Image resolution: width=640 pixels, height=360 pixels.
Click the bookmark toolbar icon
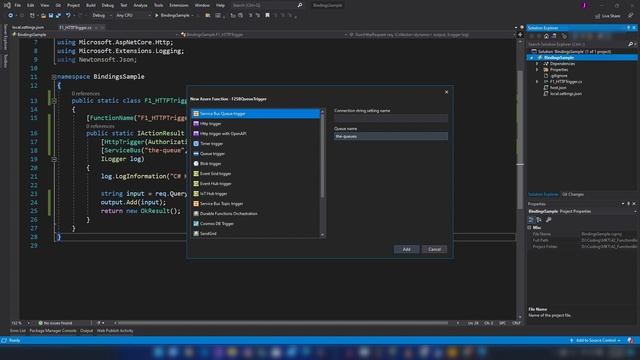click(x=267, y=16)
